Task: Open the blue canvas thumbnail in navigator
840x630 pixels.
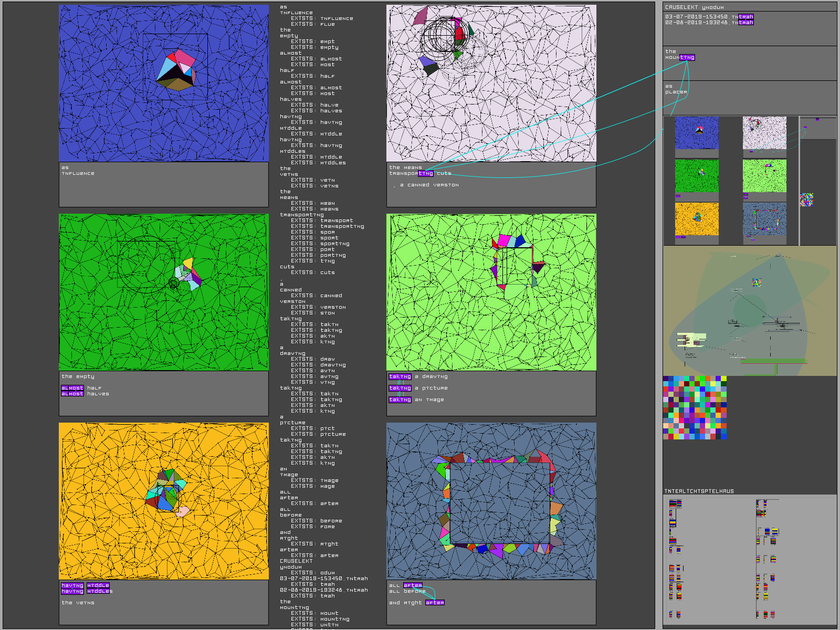Action: [x=697, y=133]
